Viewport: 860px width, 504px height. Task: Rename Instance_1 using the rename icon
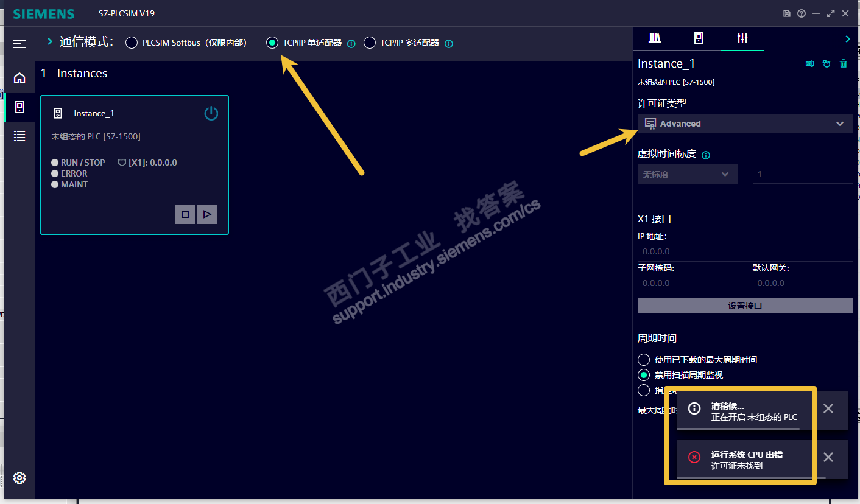(810, 63)
